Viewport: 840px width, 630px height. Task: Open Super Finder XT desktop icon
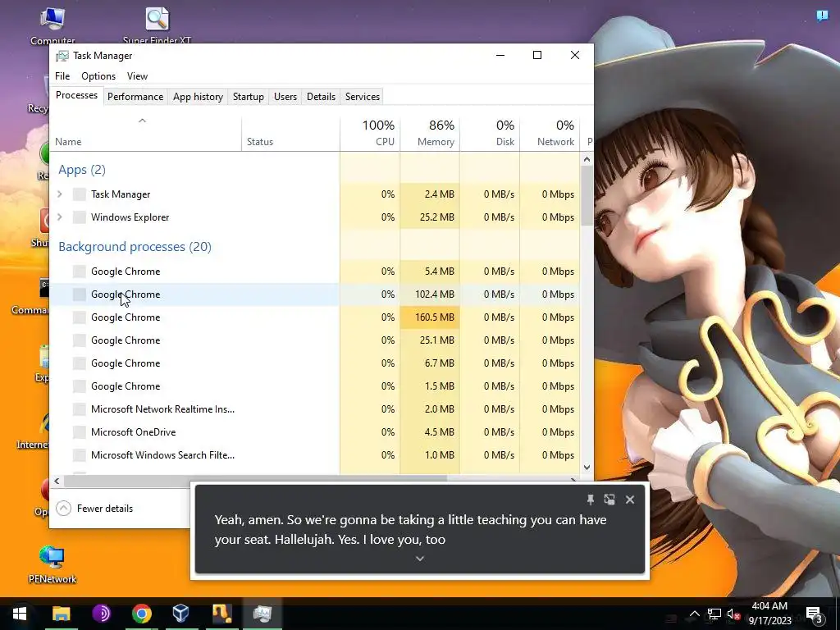point(157,25)
